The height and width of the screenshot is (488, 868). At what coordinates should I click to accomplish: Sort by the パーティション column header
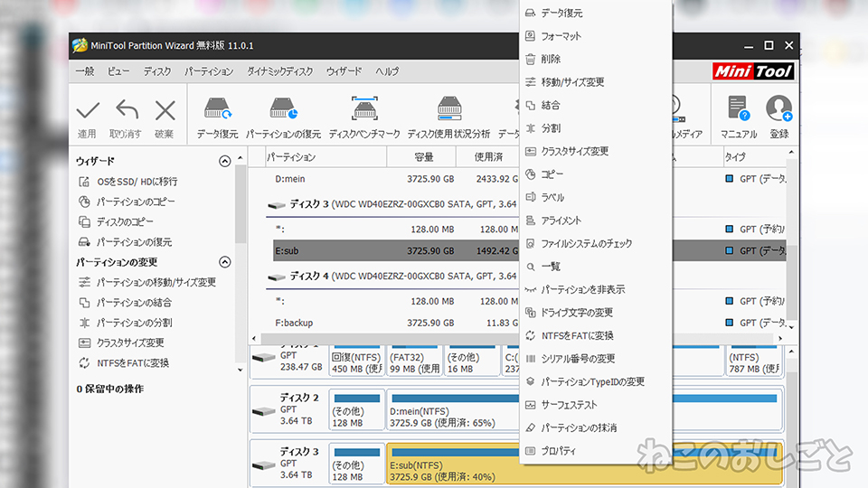(326, 157)
